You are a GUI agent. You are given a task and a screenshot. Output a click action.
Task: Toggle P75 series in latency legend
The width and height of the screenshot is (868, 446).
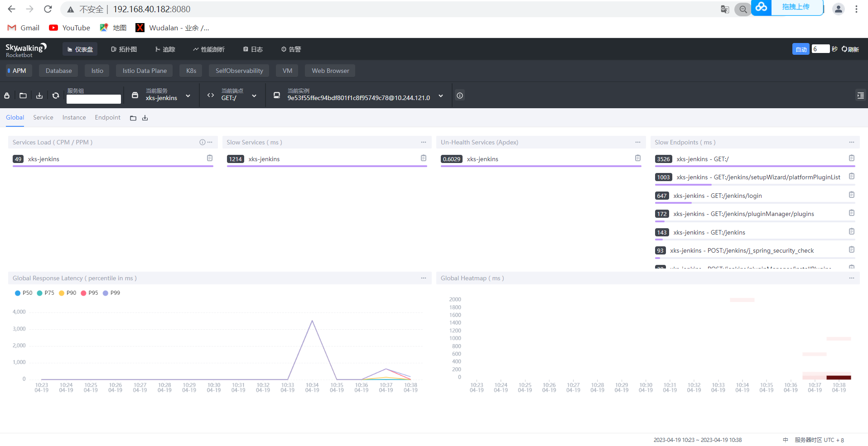45,293
